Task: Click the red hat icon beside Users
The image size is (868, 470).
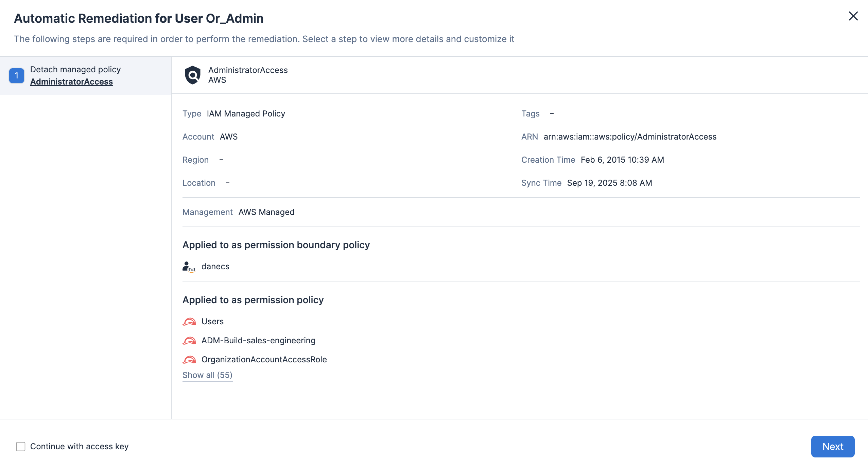Action: point(189,322)
